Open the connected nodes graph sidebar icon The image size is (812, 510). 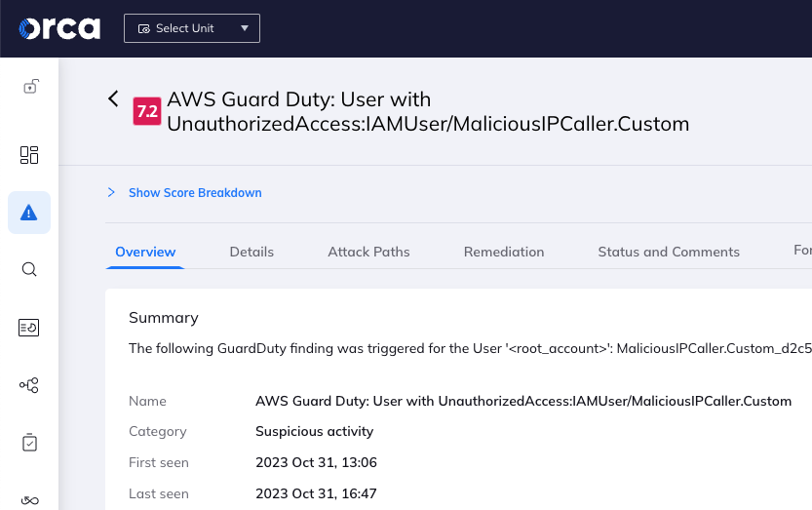pyautogui.click(x=29, y=385)
